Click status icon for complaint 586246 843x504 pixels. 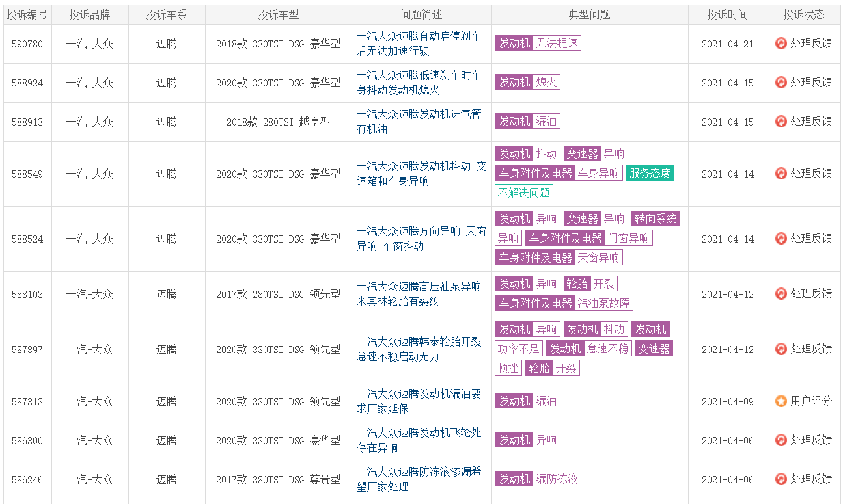[781, 479]
